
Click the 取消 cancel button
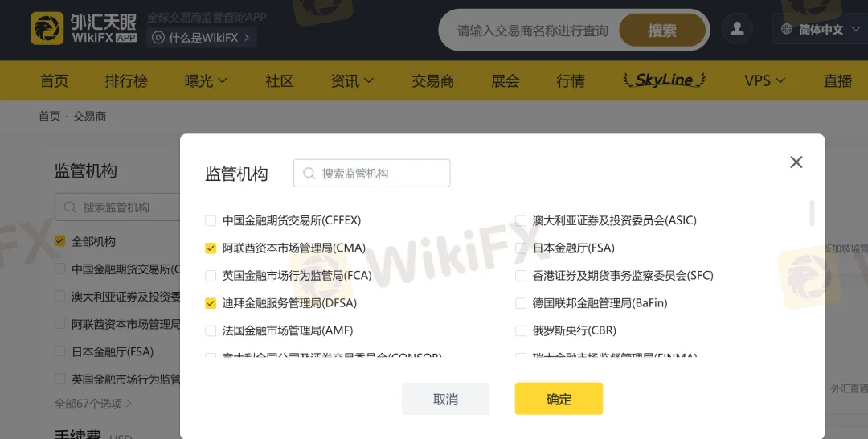pyautogui.click(x=445, y=399)
